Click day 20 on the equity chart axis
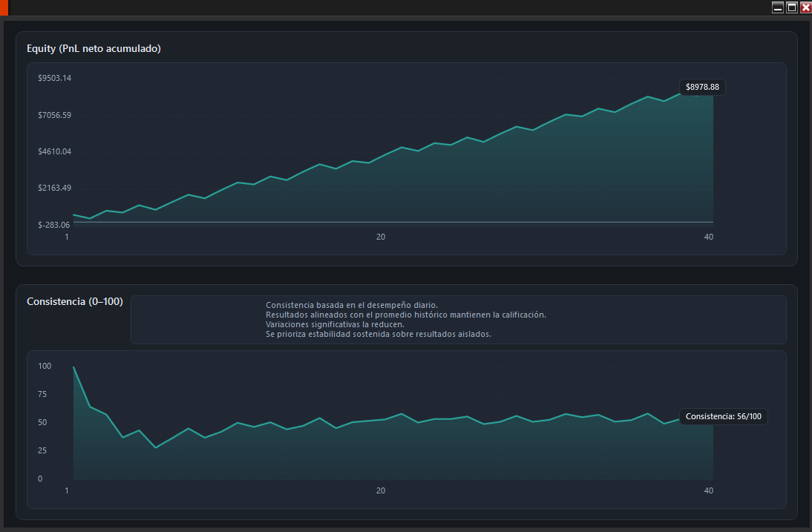 tap(381, 237)
